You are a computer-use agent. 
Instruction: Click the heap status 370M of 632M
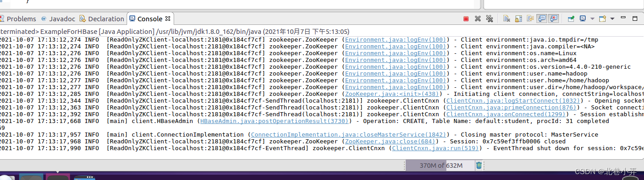[440, 166]
